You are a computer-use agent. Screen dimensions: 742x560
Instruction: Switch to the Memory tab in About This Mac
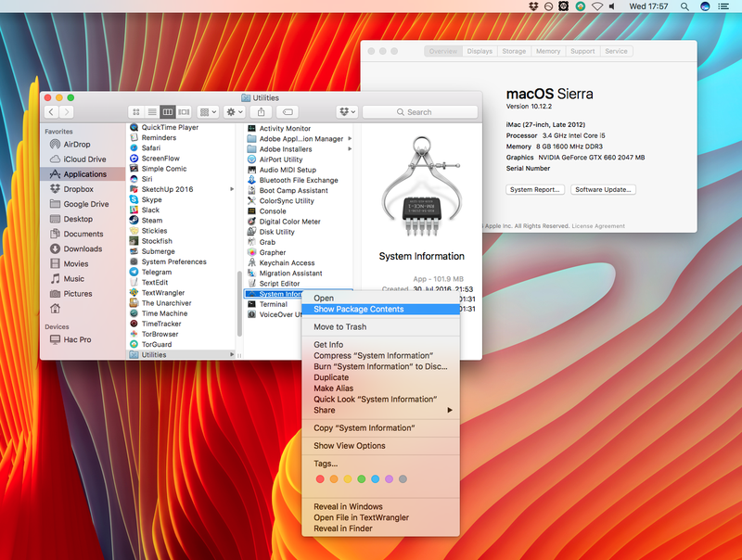548,51
